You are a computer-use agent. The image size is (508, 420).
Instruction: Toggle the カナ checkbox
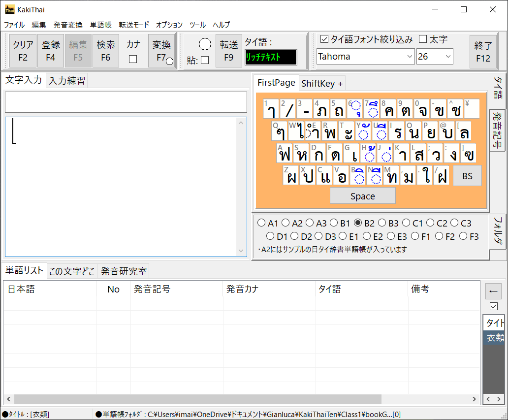pyautogui.click(x=133, y=60)
